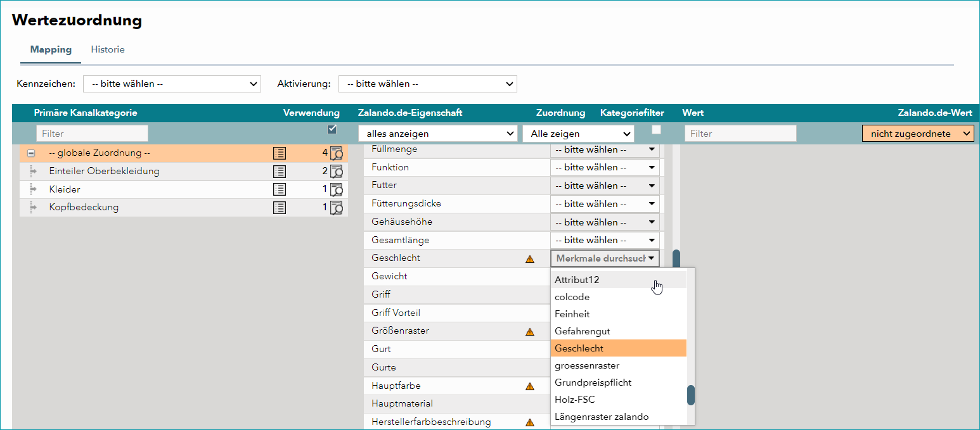Select the Gewicht property row
This screenshot has height=430, width=980.
pyautogui.click(x=456, y=277)
